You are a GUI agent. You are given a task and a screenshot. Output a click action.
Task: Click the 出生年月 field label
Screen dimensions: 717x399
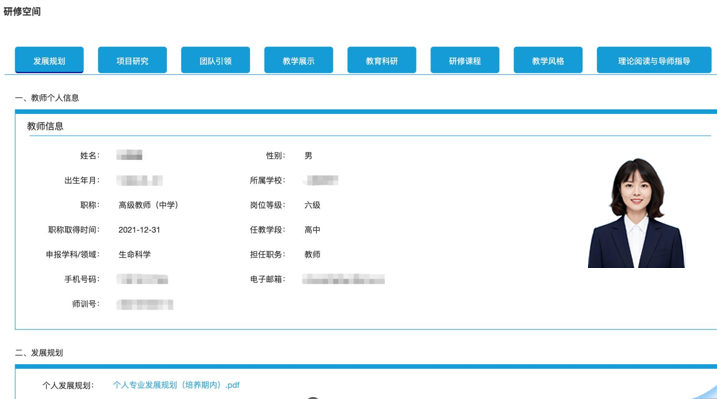tap(82, 181)
